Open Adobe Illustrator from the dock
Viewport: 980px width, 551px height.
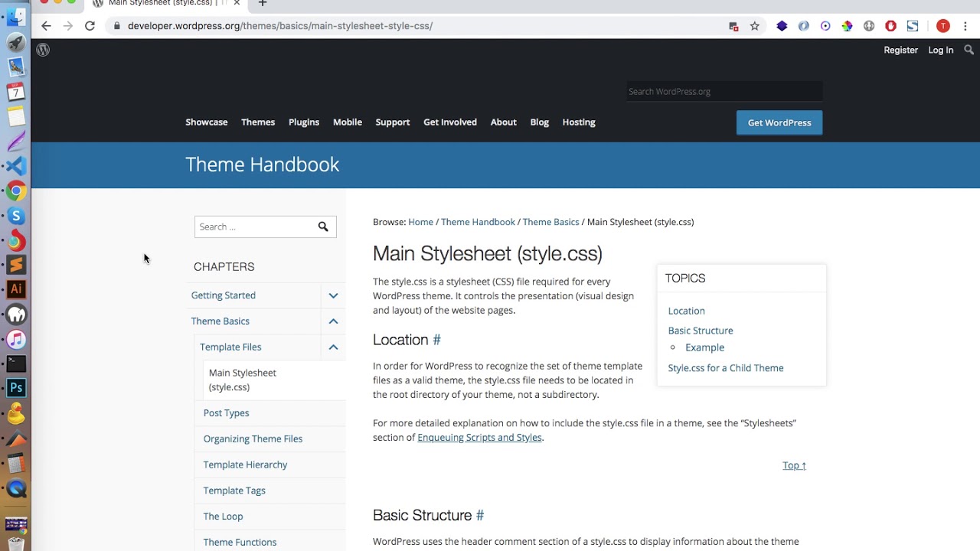click(x=16, y=289)
